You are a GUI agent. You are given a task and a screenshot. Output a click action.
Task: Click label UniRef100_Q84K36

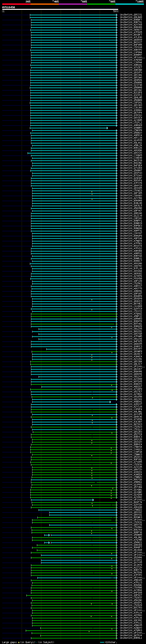(131, 417)
